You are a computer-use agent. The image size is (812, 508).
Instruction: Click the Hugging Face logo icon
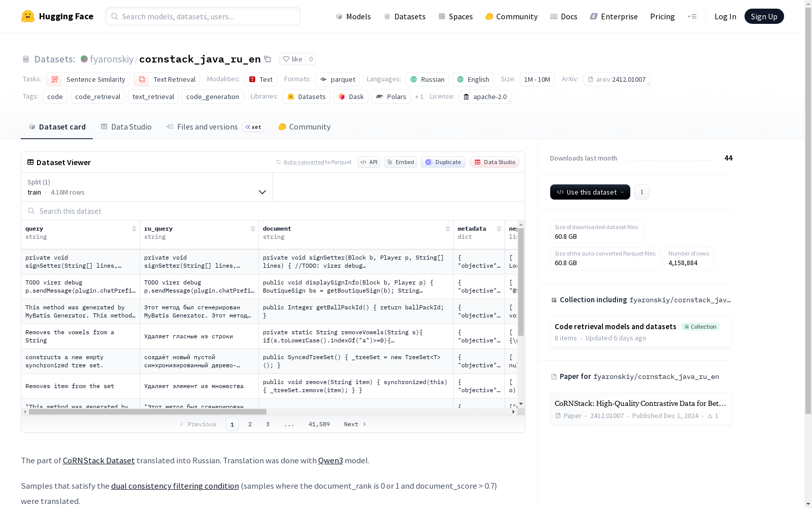pyautogui.click(x=28, y=16)
